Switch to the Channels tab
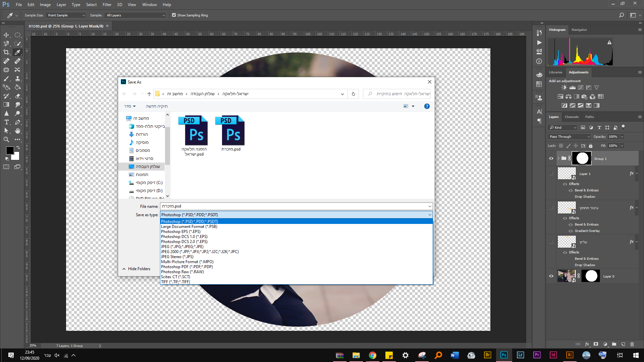The height and width of the screenshot is (362, 644). click(572, 117)
